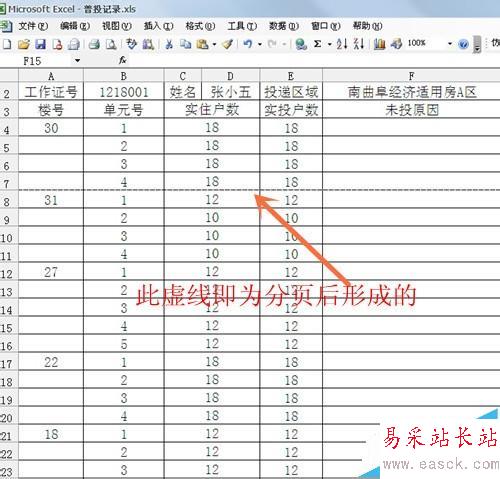Click the Open folder icon
Viewport: 500px width, 479px height.
click(24, 44)
